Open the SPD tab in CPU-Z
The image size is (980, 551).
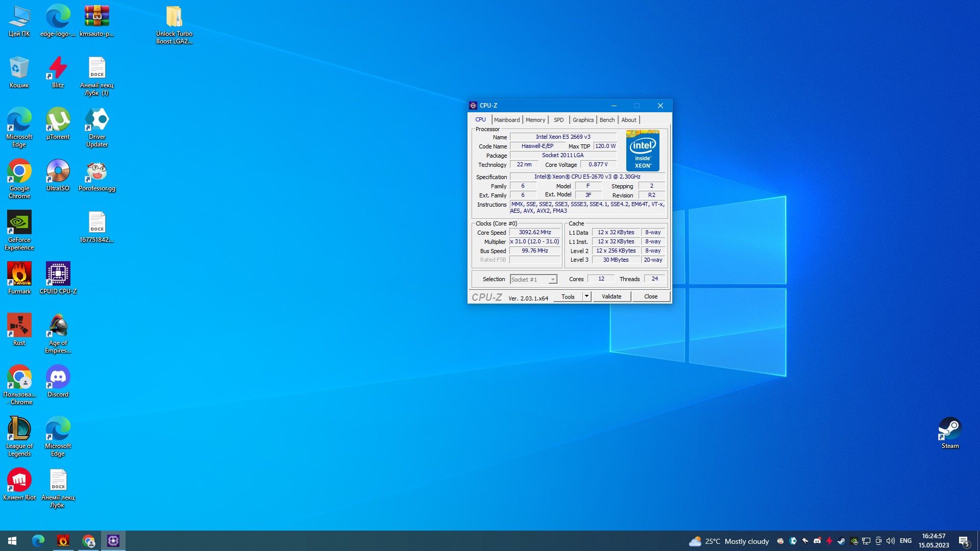click(558, 120)
